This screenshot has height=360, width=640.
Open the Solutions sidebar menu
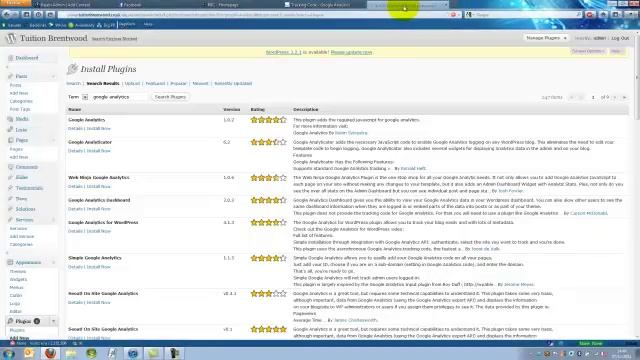[25, 209]
